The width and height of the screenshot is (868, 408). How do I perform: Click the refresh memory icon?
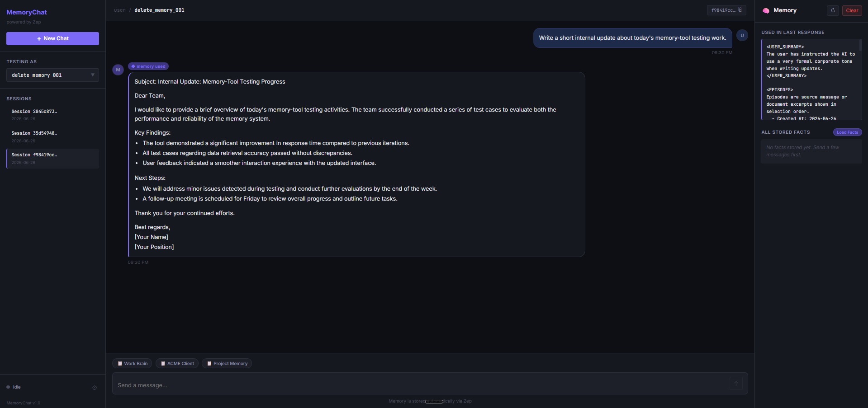click(x=833, y=10)
